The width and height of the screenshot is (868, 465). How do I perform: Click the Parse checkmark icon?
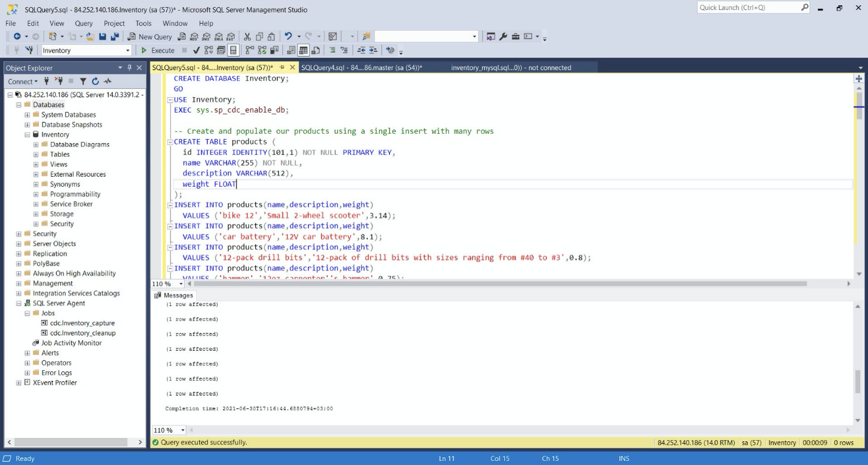(196, 50)
